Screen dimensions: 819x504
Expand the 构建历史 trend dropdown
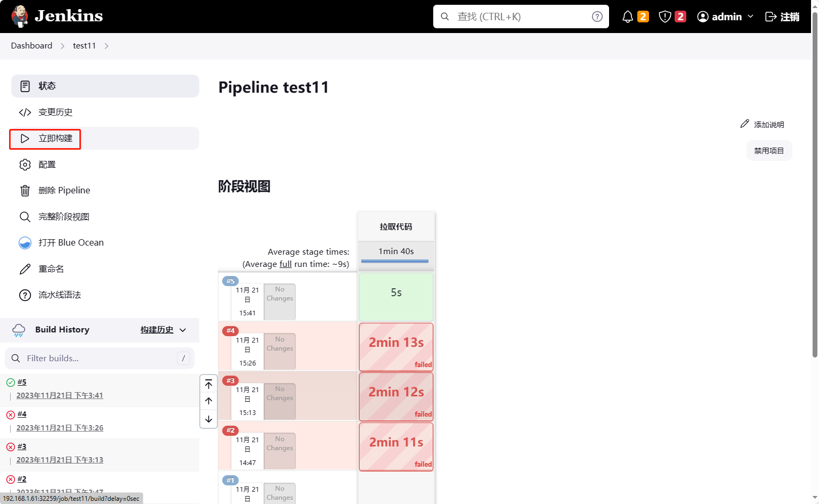tap(183, 330)
